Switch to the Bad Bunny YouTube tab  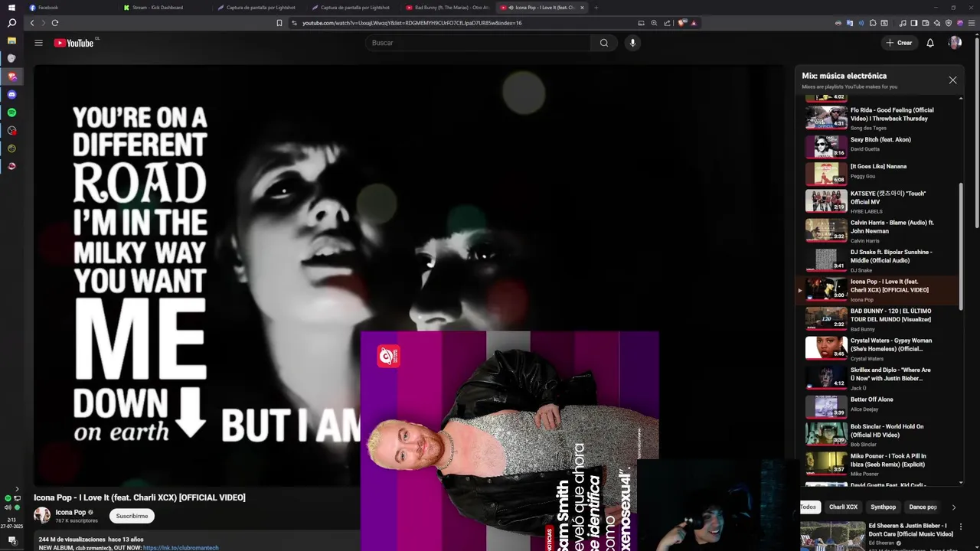(x=448, y=8)
